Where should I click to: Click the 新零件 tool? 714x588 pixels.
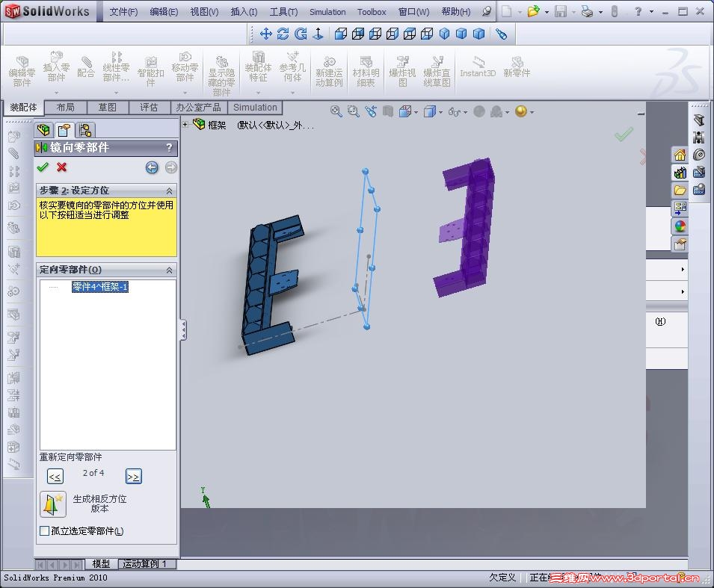(517, 67)
